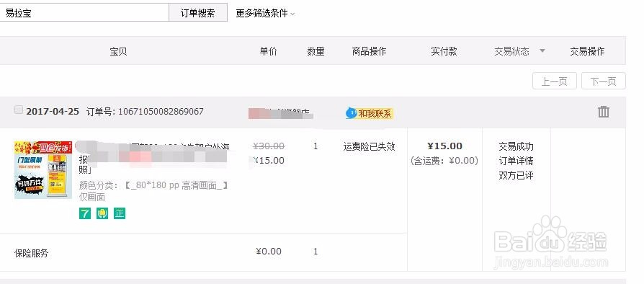This screenshot has height=284, width=644.
Task: Click the blue chat bubble icon
Action: pyautogui.click(x=351, y=113)
